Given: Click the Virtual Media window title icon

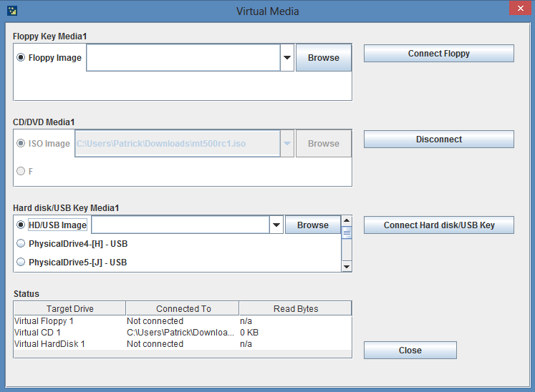Looking at the screenshot, I should coord(11,11).
